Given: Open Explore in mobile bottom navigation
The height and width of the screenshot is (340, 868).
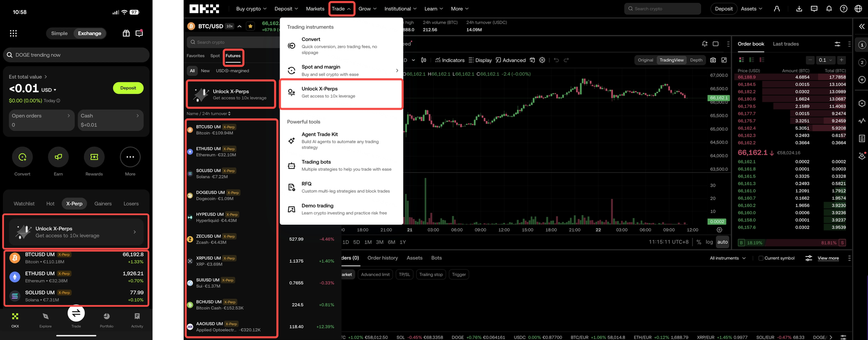Looking at the screenshot, I should pyautogui.click(x=46, y=320).
